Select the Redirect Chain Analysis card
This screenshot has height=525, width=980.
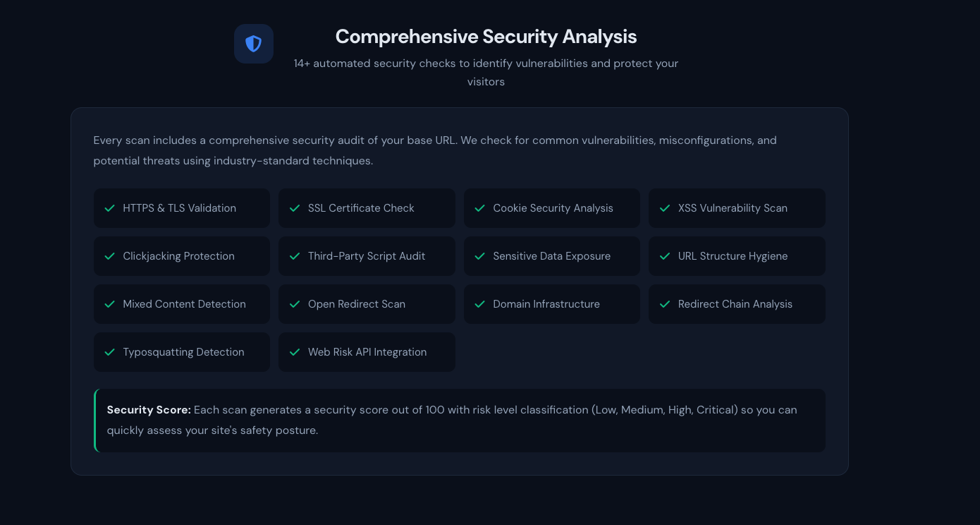(737, 304)
